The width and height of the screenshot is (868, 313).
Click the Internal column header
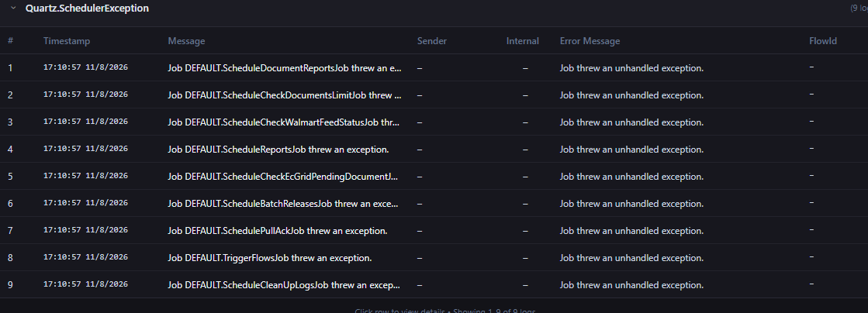523,41
